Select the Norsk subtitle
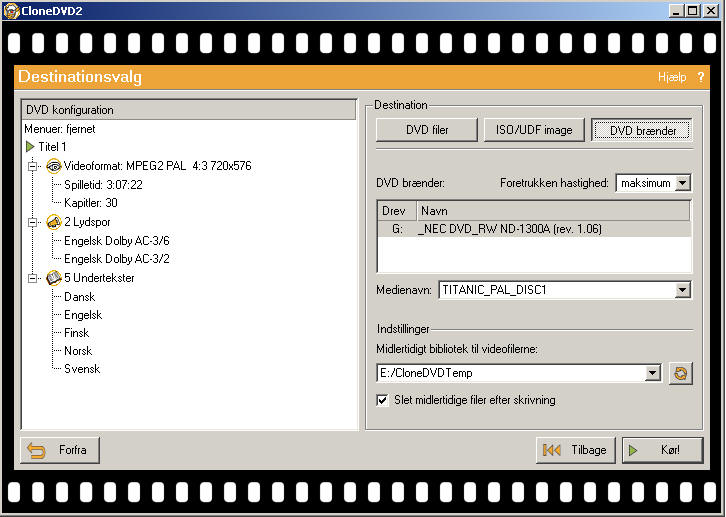Image resolution: width=726 pixels, height=517 pixels. [78, 351]
